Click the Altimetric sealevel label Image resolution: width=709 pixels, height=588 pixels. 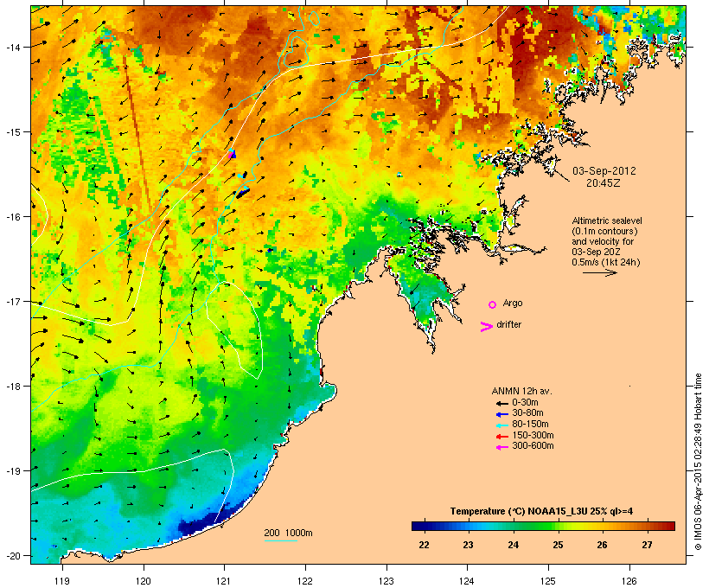[607, 220]
